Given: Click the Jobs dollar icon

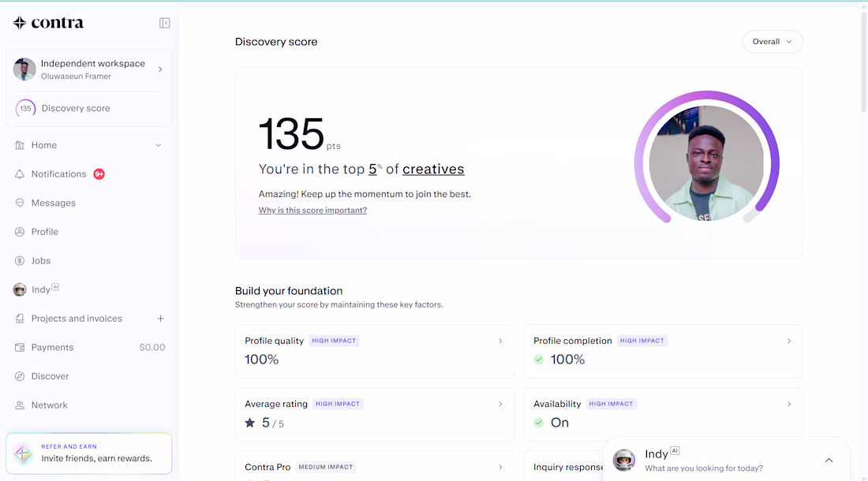Looking at the screenshot, I should pos(20,260).
